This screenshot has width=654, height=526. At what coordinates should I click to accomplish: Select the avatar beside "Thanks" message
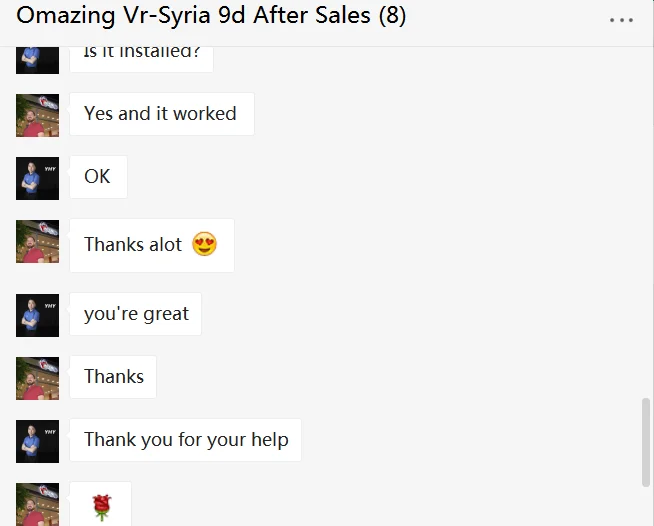coord(38,378)
